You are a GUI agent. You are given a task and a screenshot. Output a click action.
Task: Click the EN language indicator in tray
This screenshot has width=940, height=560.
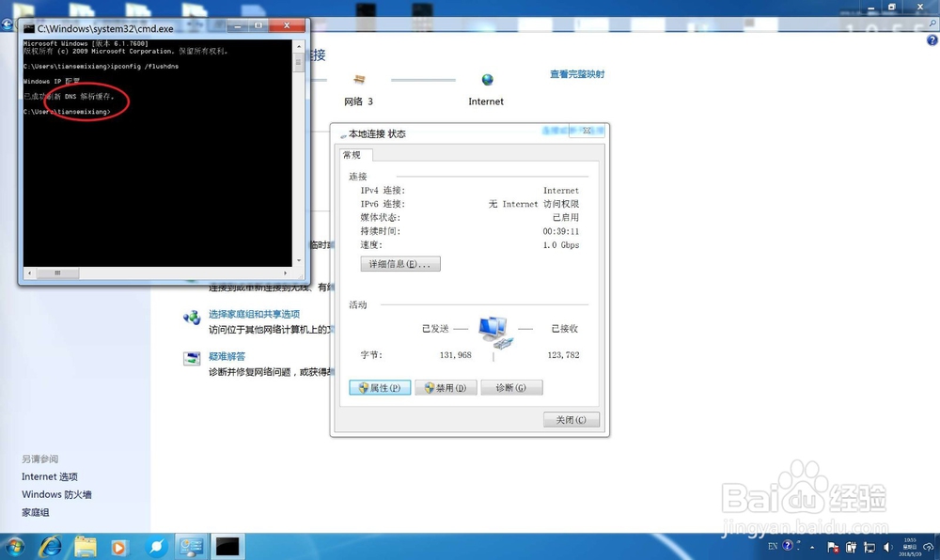click(773, 546)
